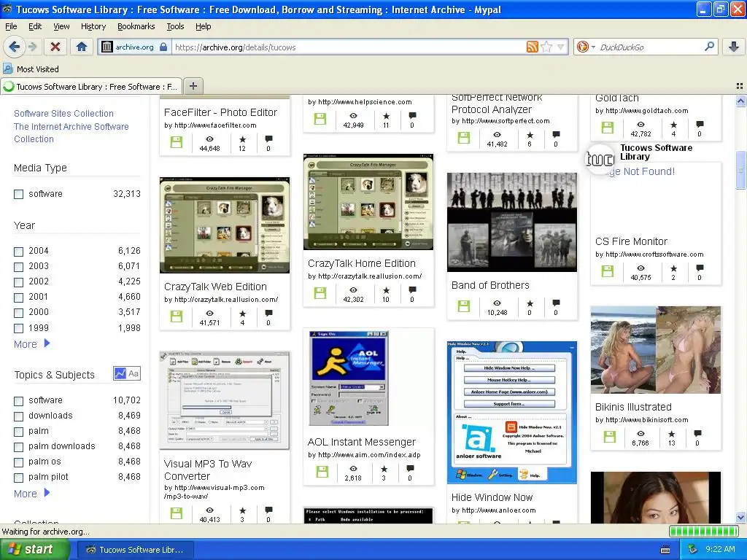
Task: Open the Tools menu
Action: click(x=175, y=26)
